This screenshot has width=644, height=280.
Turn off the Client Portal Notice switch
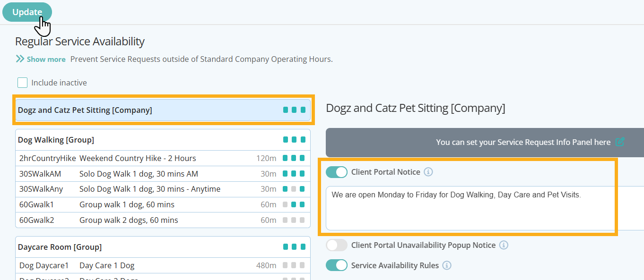pyautogui.click(x=337, y=172)
